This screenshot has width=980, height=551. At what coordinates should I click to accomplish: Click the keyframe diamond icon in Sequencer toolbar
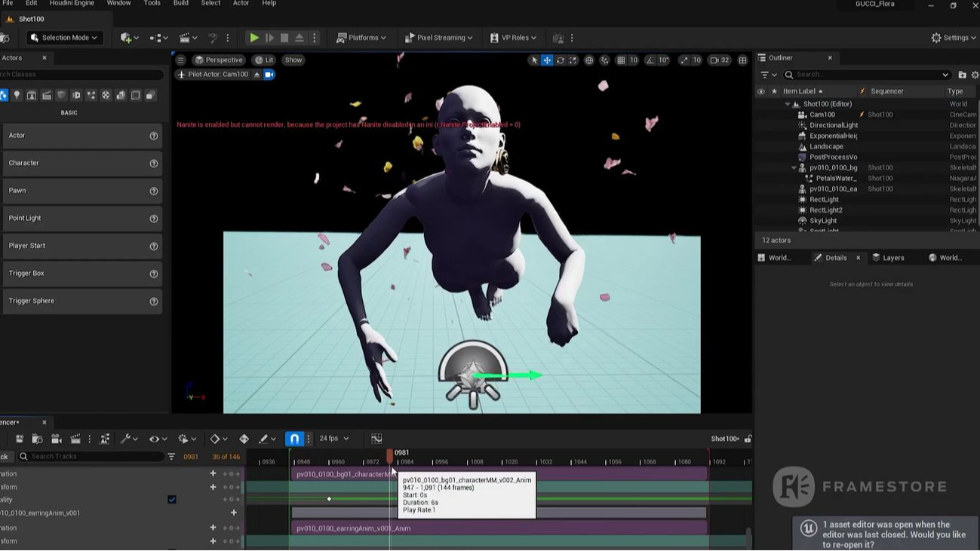click(215, 438)
